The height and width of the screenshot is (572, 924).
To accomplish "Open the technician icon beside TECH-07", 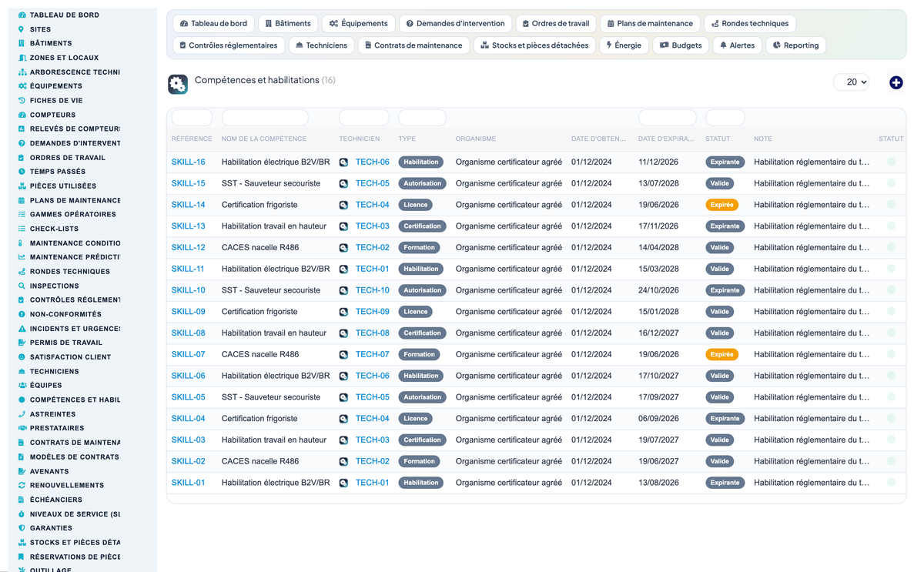I will click(x=343, y=355).
